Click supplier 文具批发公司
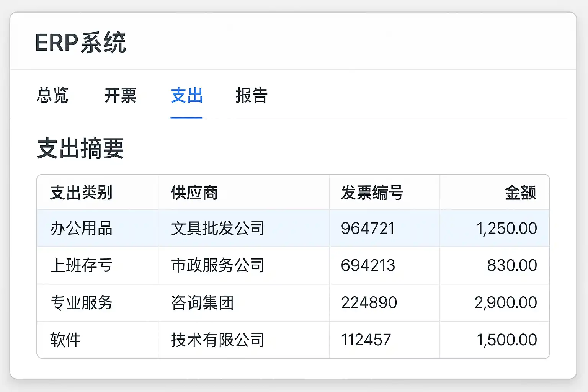Image resolution: width=588 pixels, height=392 pixels. pyautogui.click(x=217, y=229)
